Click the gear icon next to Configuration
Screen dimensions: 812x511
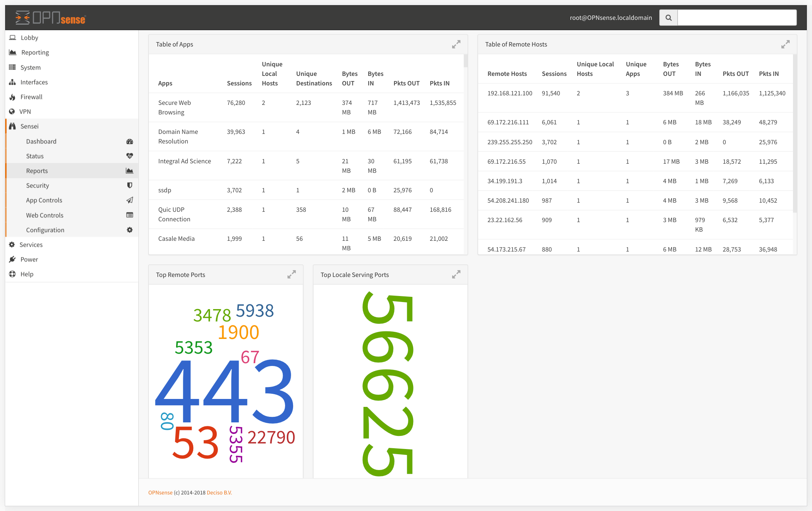tap(130, 230)
